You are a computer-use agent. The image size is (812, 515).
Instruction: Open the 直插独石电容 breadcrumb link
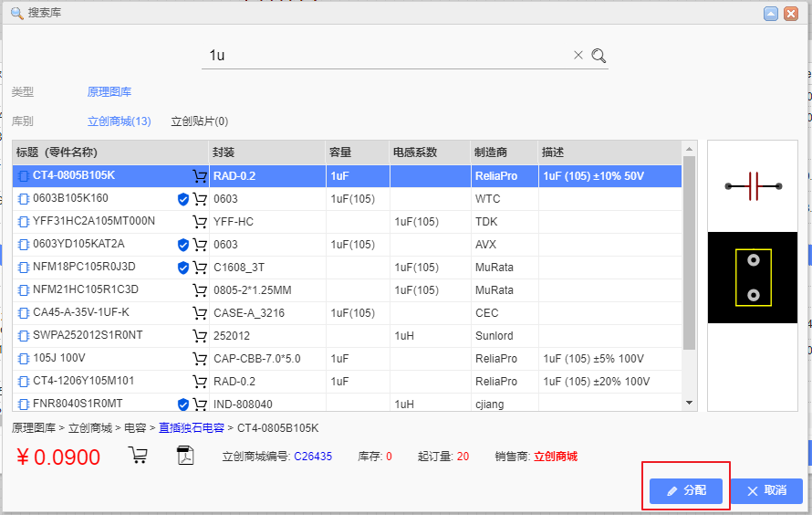191,428
